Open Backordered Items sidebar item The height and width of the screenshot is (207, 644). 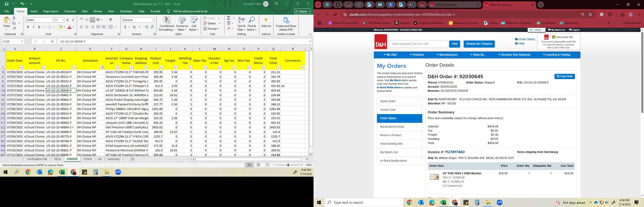tap(400, 127)
